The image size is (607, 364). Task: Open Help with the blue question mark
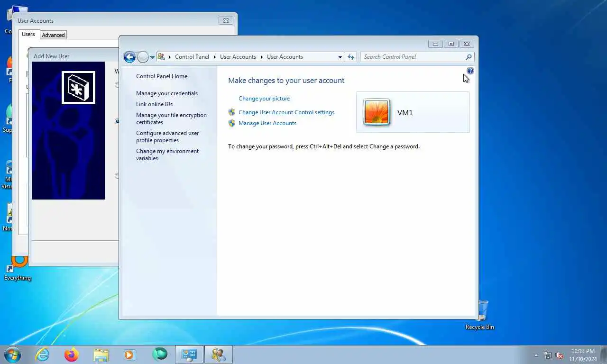(x=470, y=71)
